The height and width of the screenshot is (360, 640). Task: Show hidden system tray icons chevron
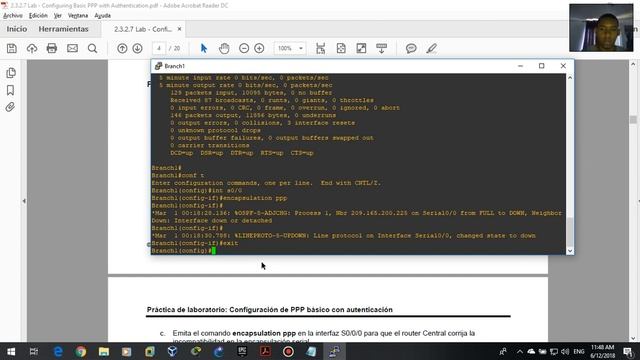point(520,351)
